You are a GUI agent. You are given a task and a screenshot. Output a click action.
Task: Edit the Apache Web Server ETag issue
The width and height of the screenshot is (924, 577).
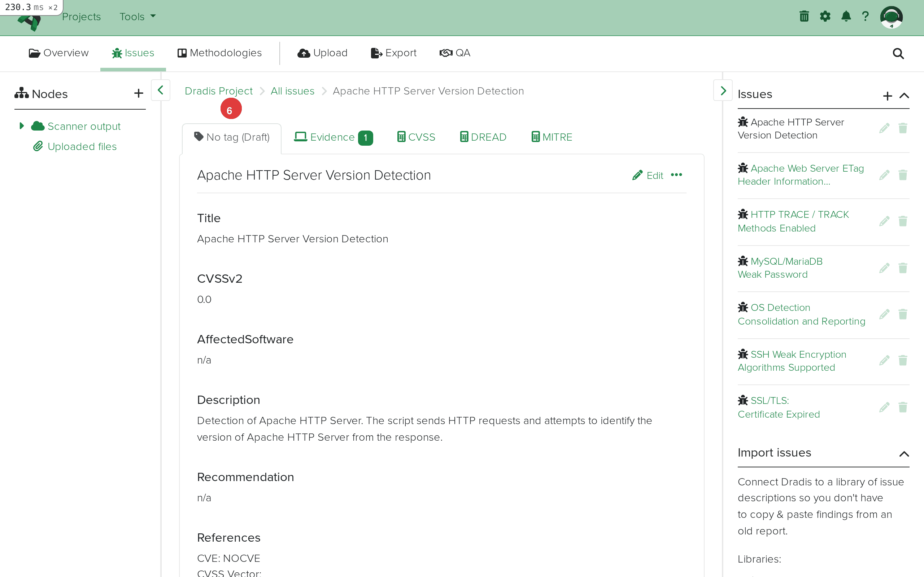click(884, 175)
